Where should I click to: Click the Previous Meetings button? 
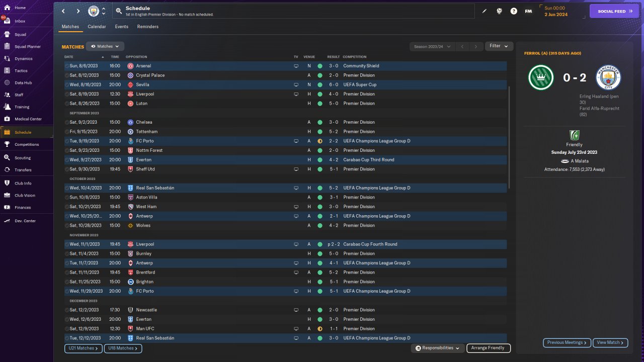click(x=567, y=342)
